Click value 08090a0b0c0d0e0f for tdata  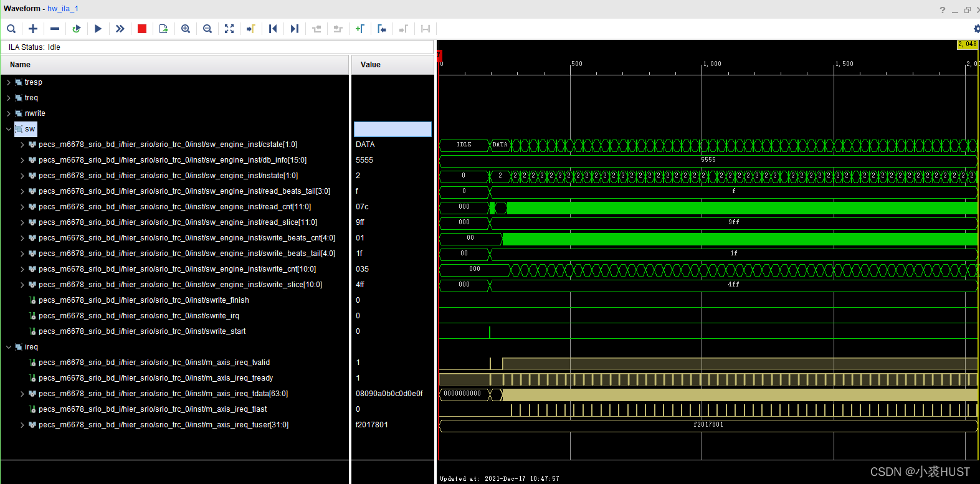coord(389,394)
